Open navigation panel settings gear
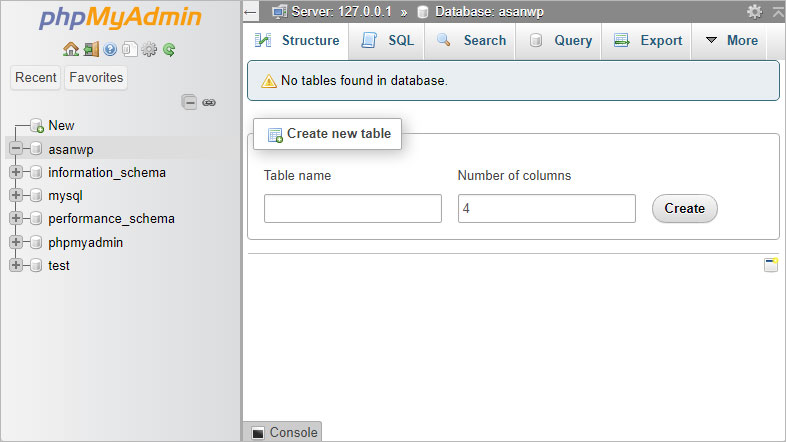 [x=149, y=49]
